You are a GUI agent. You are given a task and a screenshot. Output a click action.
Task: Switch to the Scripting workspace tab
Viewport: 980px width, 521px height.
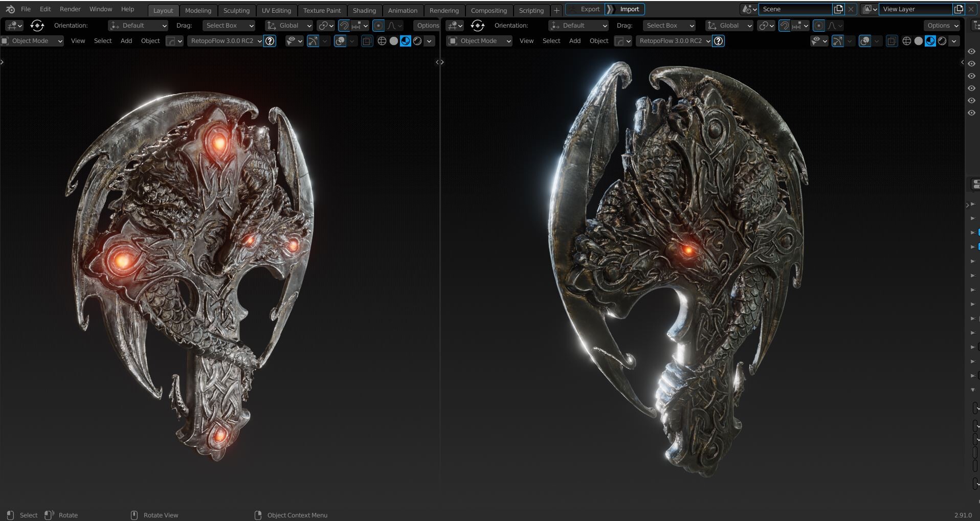tap(531, 10)
